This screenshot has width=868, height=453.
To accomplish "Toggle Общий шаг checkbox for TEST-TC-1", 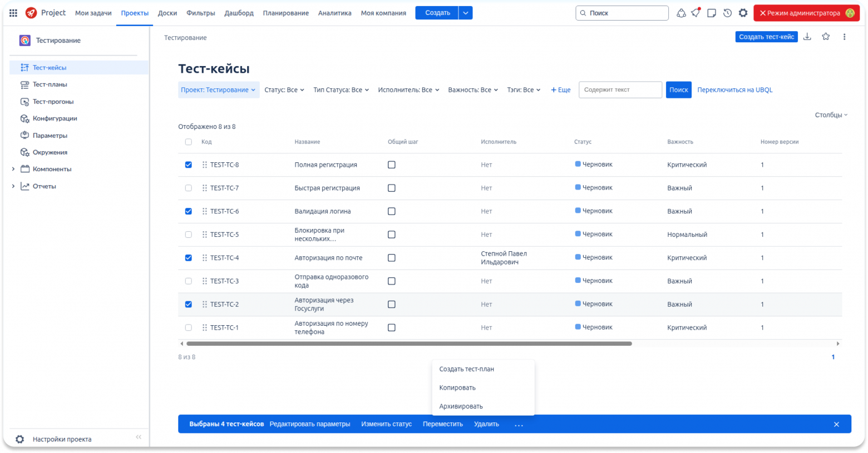I will click(392, 328).
